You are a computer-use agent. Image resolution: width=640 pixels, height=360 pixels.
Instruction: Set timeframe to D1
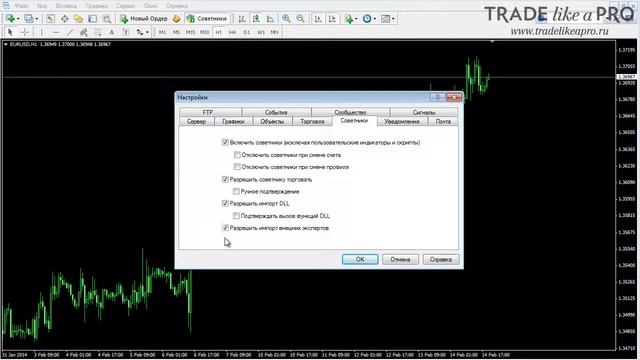[x=247, y=32]
